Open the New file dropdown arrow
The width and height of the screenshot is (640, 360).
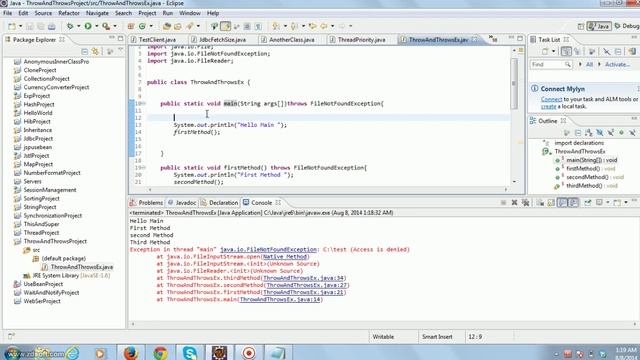click(20, 26)
